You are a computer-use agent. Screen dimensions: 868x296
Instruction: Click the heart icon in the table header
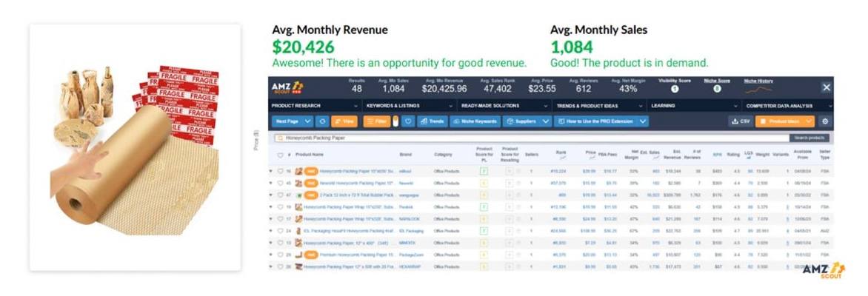[x=280, y=155]
